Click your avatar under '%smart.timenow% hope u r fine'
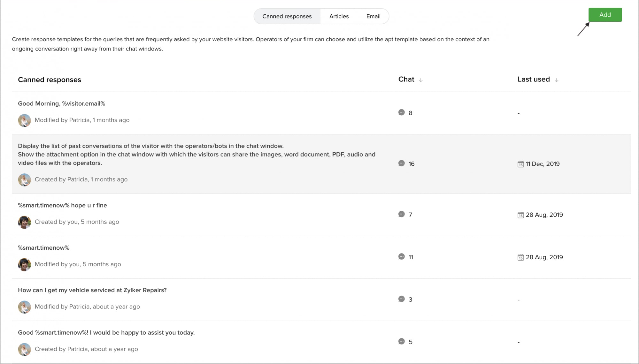The height and width of the screenshot is (364, 639). 24,222
